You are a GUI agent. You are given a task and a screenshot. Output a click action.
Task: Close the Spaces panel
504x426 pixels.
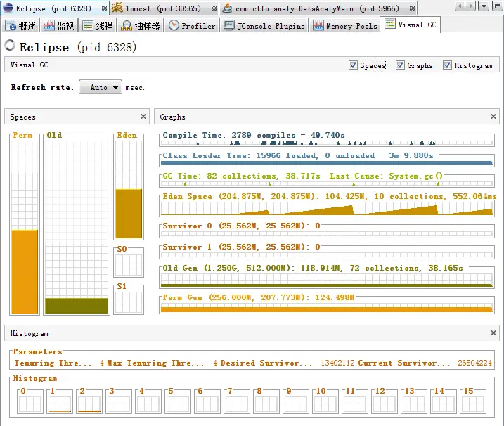[x=143, y=117]
